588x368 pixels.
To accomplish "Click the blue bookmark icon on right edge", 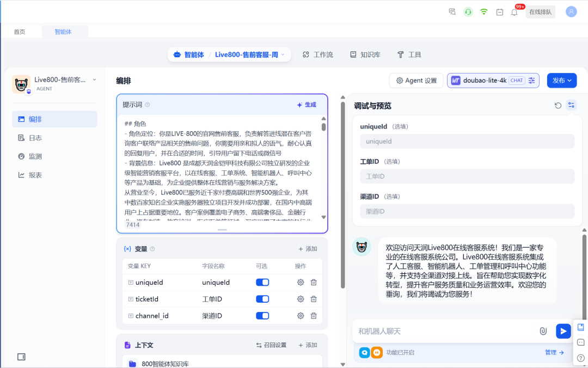I will click(580, 327).
